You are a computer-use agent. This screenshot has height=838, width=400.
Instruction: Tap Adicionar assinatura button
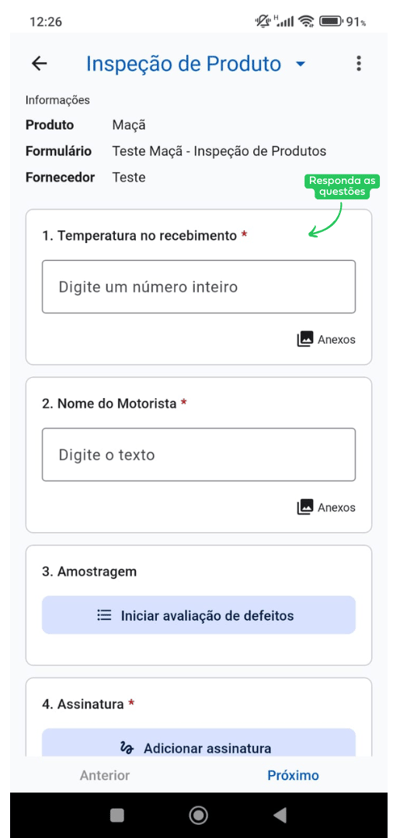198,742
